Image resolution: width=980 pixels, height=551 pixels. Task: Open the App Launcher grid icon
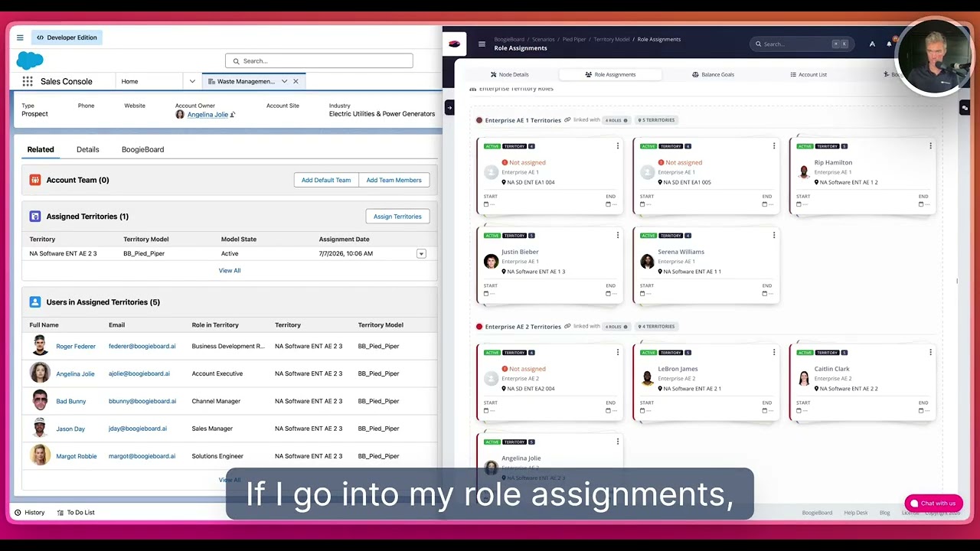click(28, 81)
